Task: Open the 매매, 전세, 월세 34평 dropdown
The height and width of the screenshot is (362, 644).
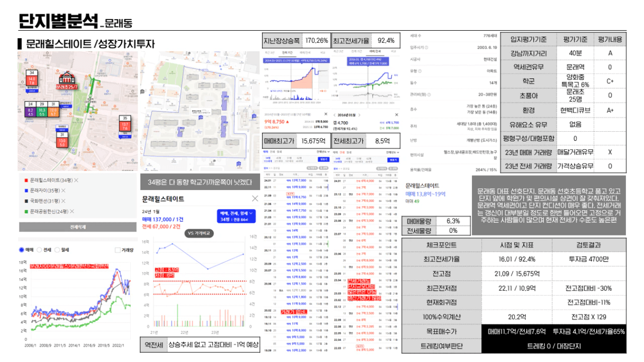Action: (x=236, y=216)
